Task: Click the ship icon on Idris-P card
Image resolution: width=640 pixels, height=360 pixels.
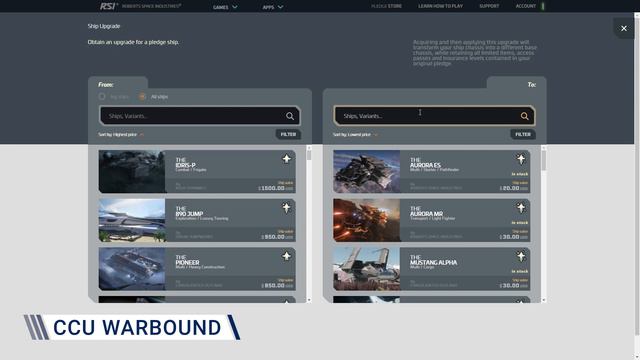Action: [287, 159]
